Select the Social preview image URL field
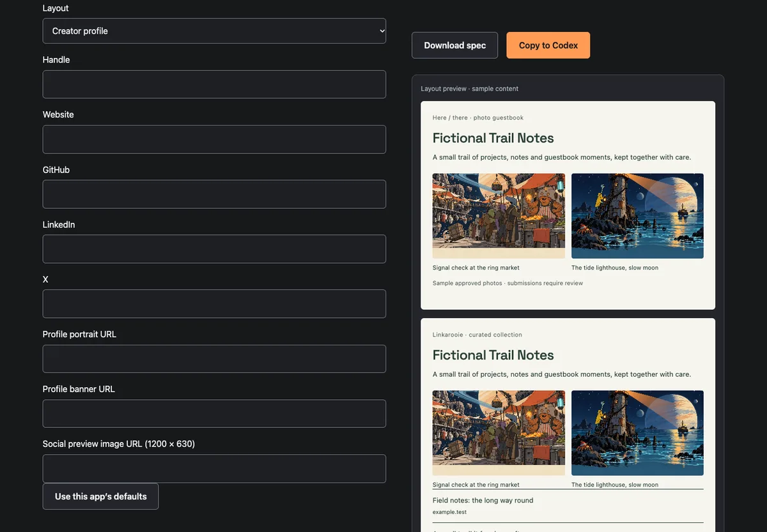Screen dimensions: 767x532 [x=214, y=469]
